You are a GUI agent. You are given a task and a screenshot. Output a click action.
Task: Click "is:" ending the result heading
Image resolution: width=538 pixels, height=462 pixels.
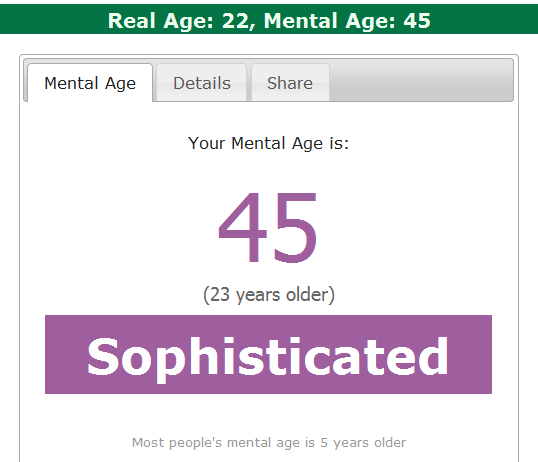pyautogui.click(x=339, y=143)
